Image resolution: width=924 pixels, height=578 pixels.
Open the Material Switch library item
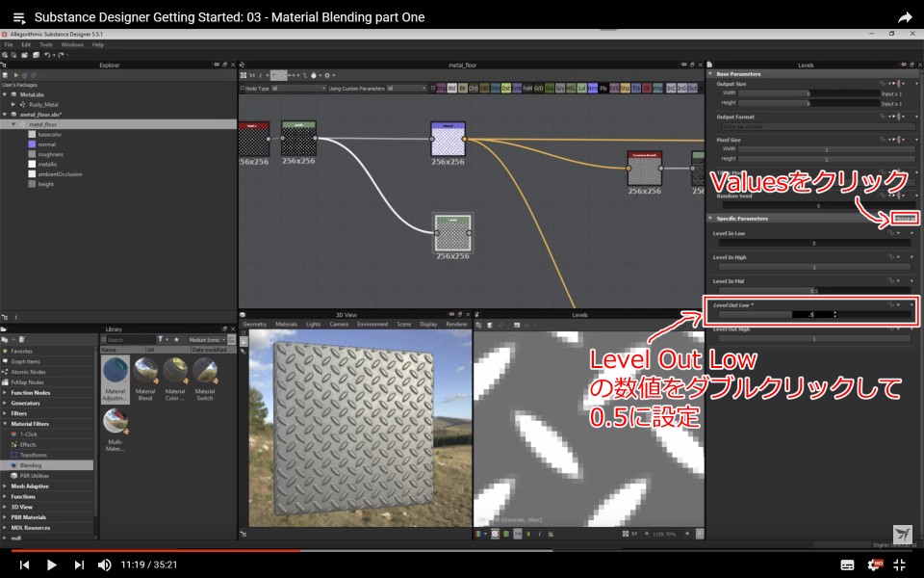pyautogui.click(x=204, y=380)
